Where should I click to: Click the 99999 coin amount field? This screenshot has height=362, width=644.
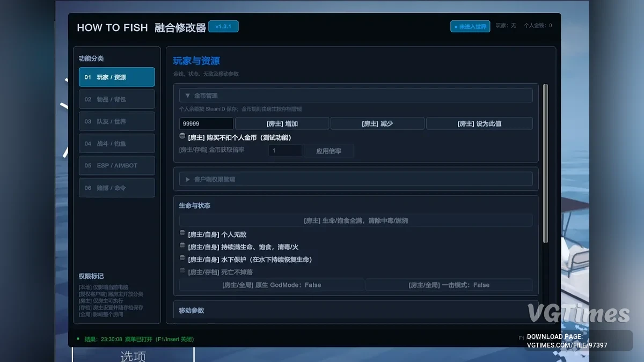click(206, 123)
